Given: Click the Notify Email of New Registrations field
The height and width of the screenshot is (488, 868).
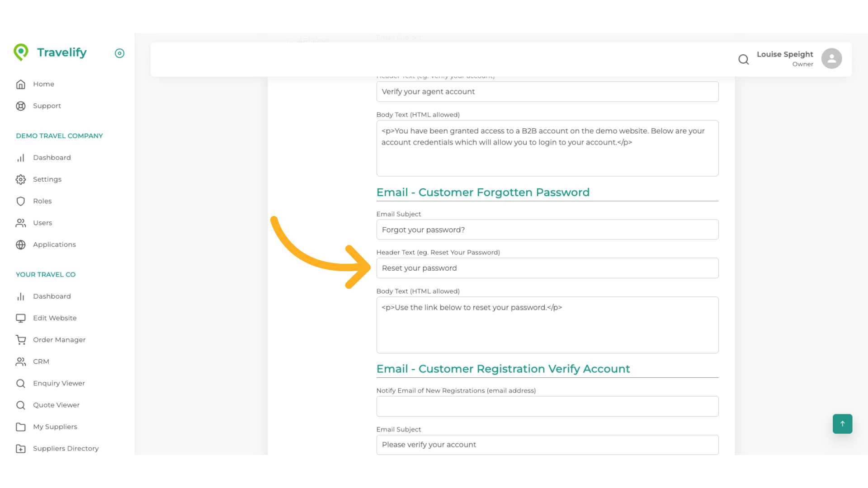Looking at the screenshot, I should 547,406.
